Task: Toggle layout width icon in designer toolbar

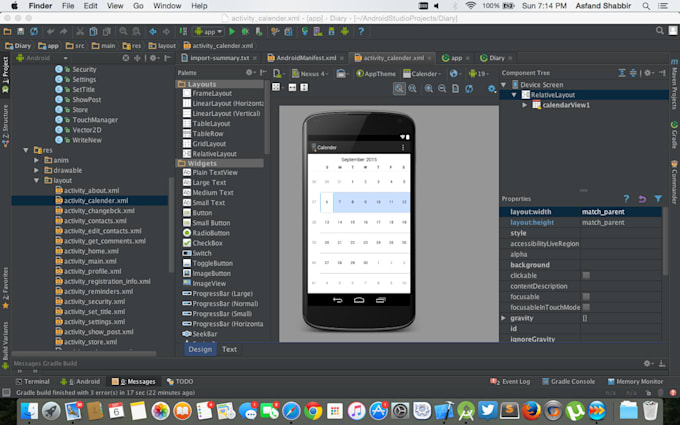Action: click(x=292, y=88)
